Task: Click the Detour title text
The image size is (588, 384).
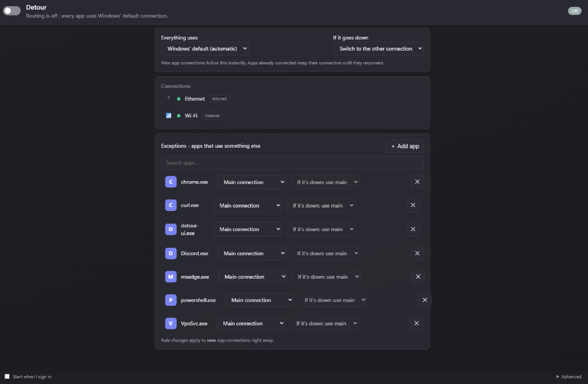Action: coord(36,7)
